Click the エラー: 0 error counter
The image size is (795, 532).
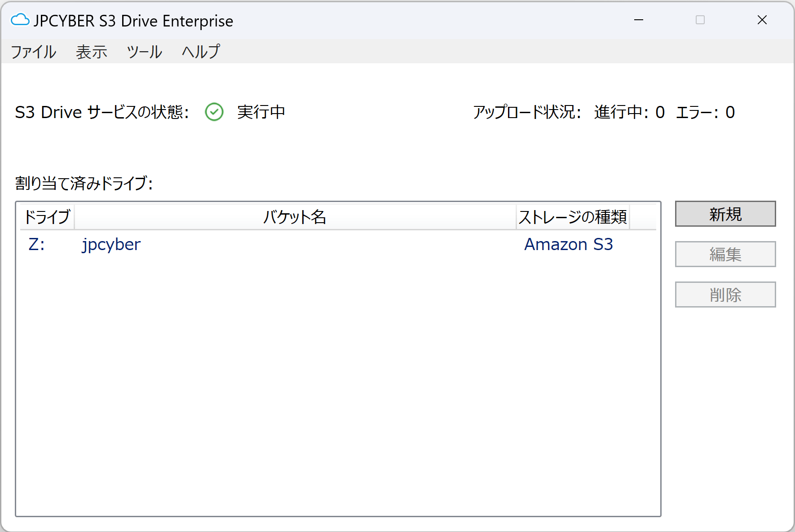coord(705,112)
